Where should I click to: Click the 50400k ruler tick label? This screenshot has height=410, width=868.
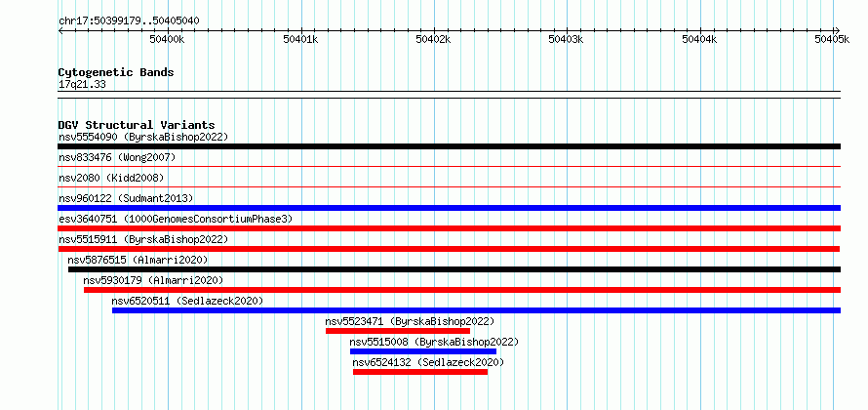(x=167, y=39)
